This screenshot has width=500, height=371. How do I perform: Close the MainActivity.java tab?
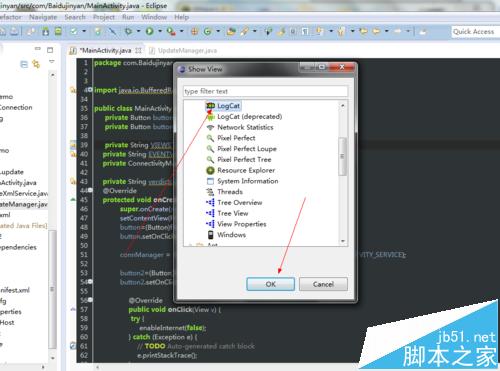pos(138,51)
